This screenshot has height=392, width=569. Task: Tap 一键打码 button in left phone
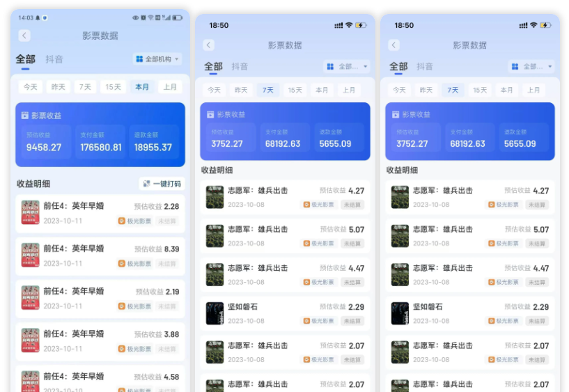[x=162, y=184]
